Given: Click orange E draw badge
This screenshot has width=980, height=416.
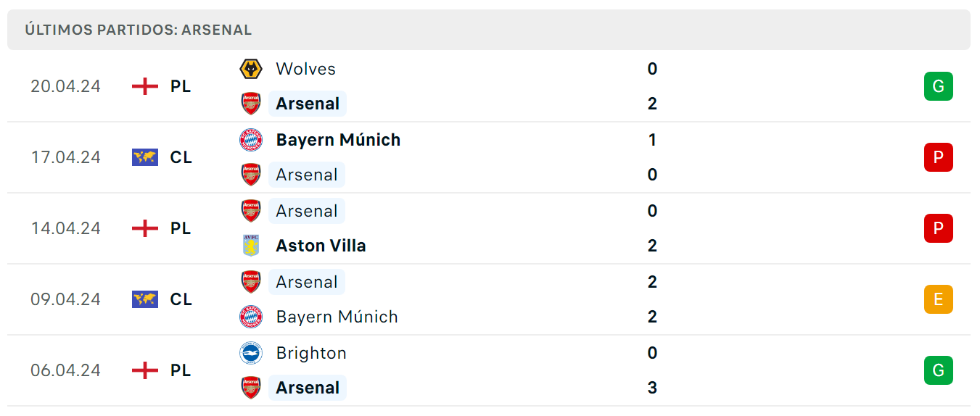Looking at the screenshot, I should tap(938, 299).
